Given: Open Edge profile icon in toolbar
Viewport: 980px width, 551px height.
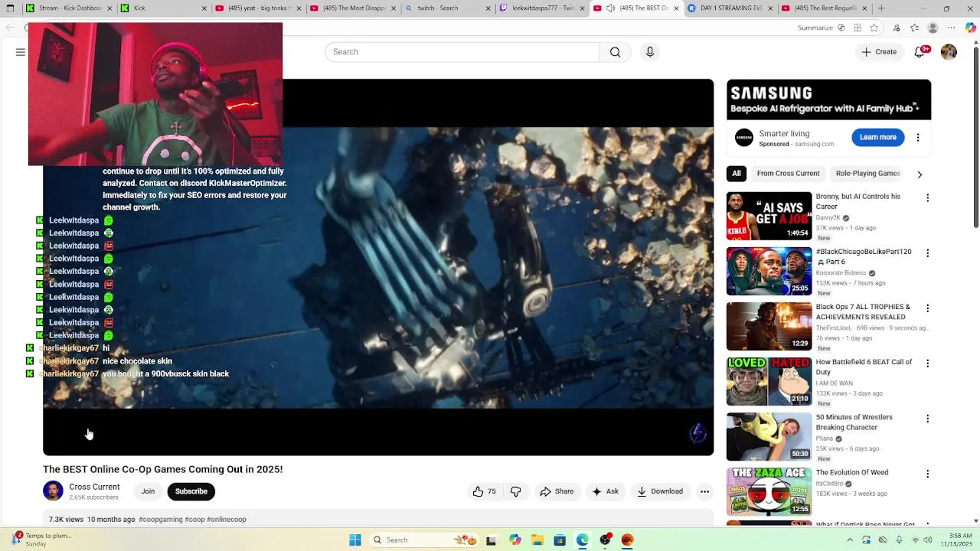Looking at the screenshot, I should (x=933, y=28).
